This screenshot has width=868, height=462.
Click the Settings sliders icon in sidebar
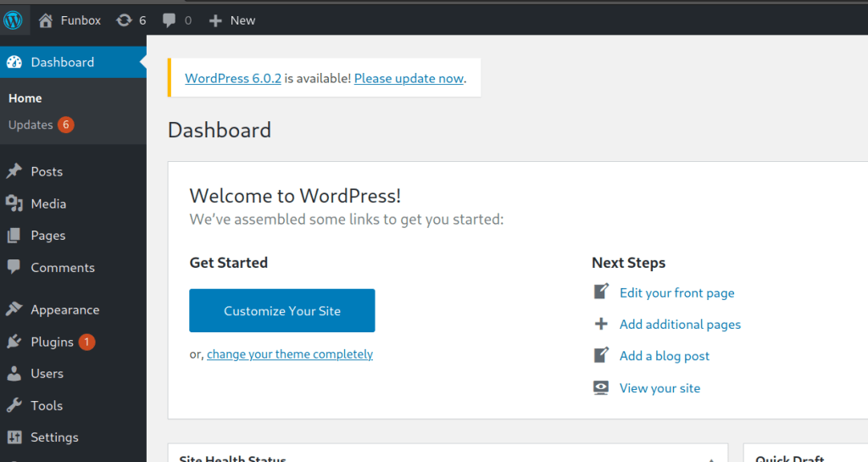[14, 437]
